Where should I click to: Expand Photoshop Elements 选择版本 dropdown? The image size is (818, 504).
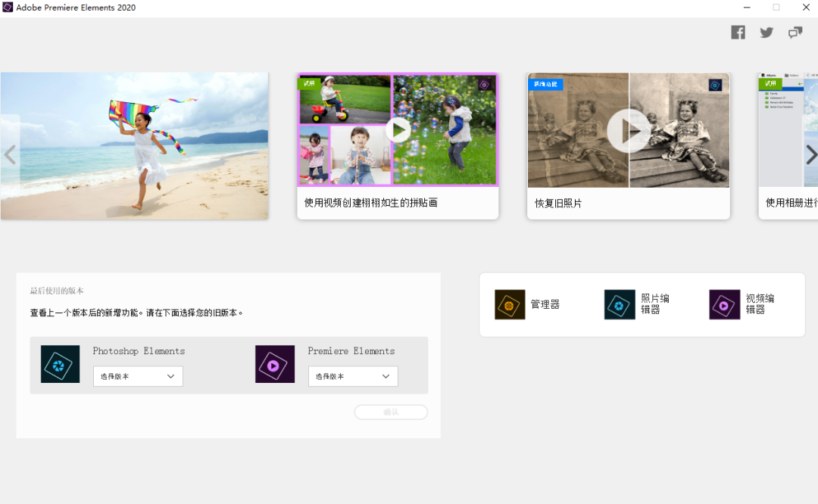[138, 376]
